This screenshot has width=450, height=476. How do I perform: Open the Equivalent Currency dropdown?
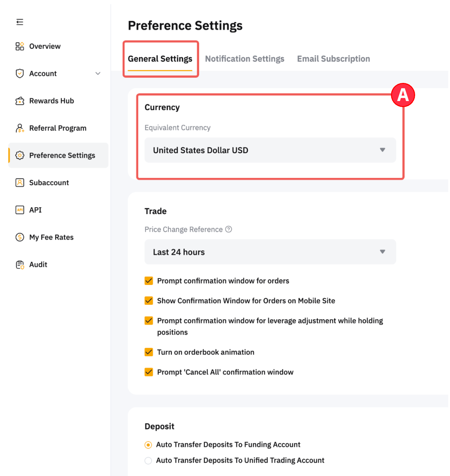(270, 150)
